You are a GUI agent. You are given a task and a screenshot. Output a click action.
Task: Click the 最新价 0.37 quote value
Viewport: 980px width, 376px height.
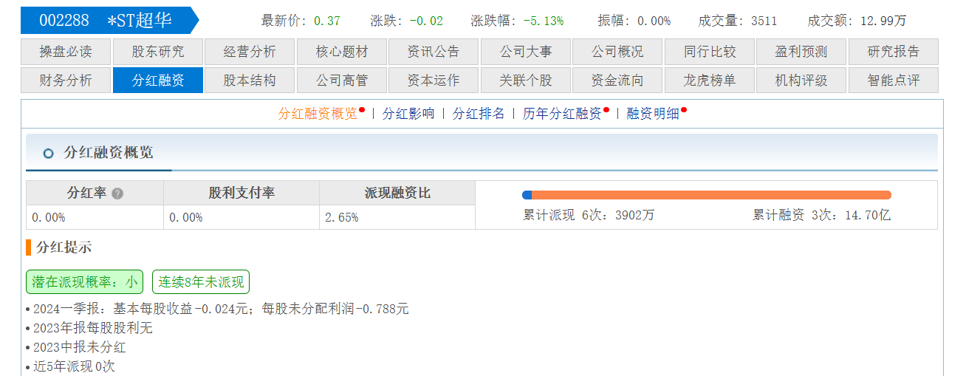pos(327,21)
